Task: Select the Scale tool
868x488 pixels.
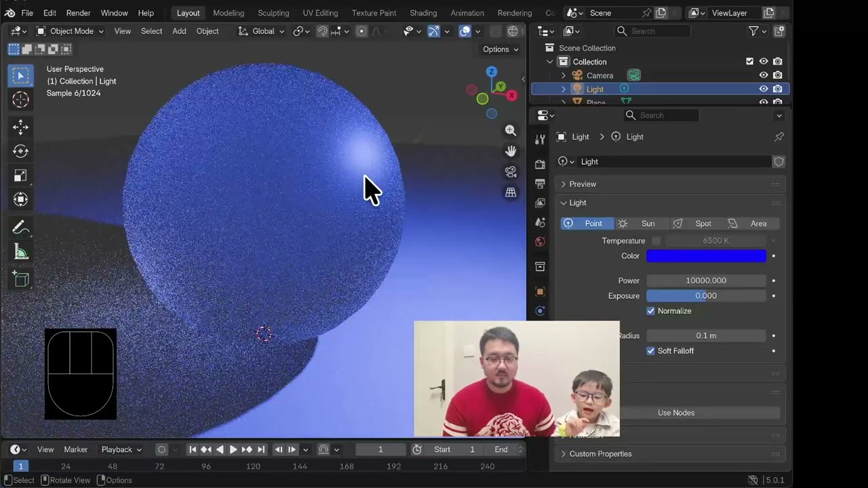Action: 20,176
